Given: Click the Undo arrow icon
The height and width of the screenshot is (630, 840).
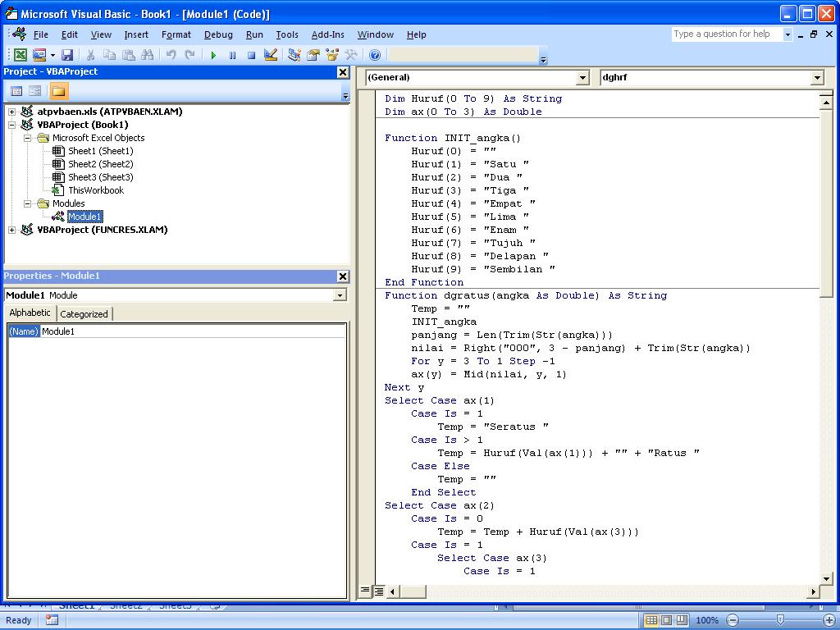Looking at the screenshot, I should coord(171,55).
